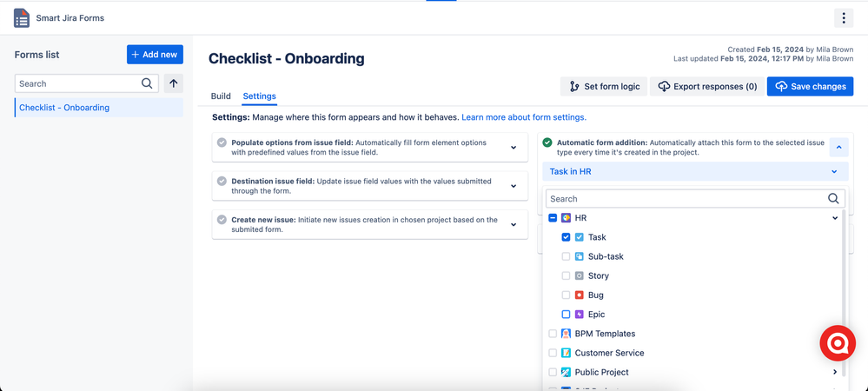
Task: Click the Bug issue type icon
Action: tap(579, 295)
